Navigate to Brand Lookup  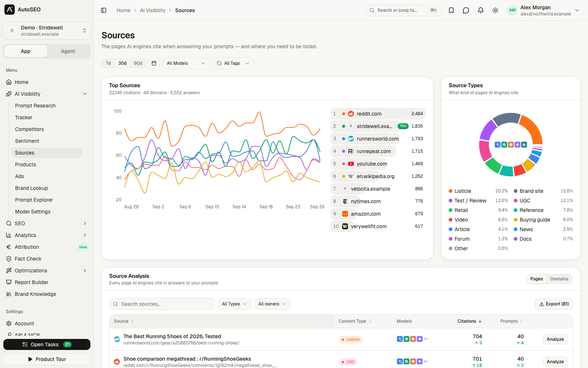click(x=32, y=188)
